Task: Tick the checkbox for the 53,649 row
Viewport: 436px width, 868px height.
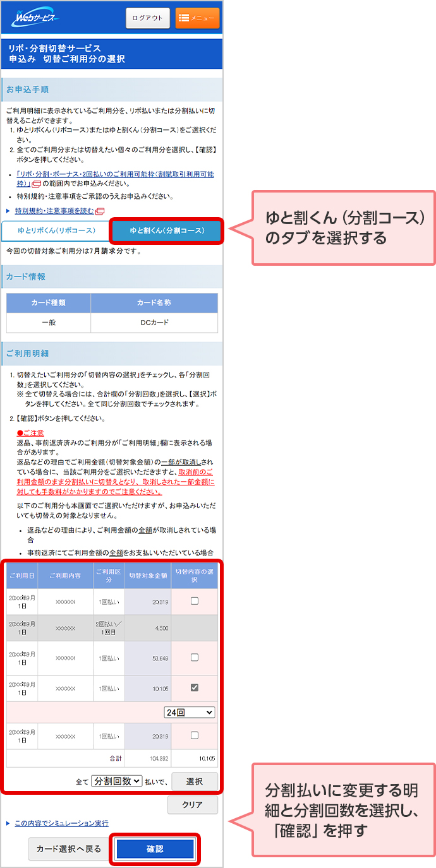Action: tap(194, 657)
